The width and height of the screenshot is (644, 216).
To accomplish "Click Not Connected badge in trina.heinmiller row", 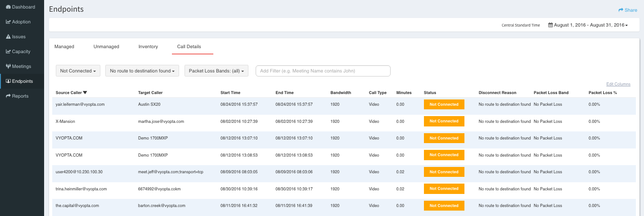I will tap(444, 189).
